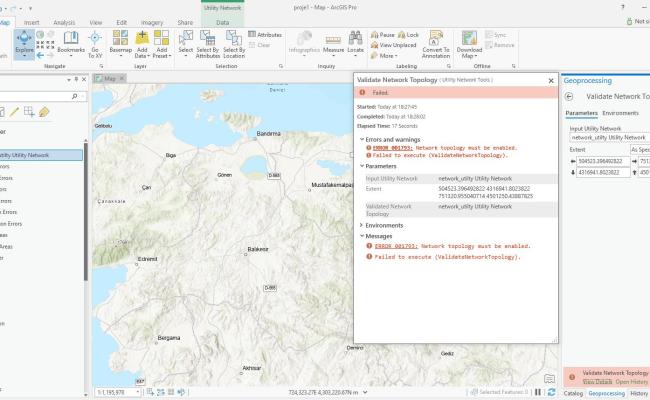The width and height of the screenshot is (650, 400).
Task: Open the labeling More dropdown
Action: [x=384, y=55]
